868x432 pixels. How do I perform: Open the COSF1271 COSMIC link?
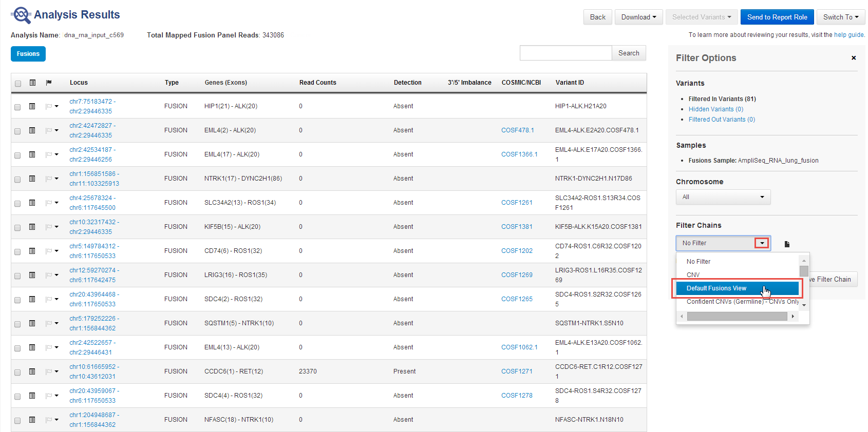coord(517,371)
